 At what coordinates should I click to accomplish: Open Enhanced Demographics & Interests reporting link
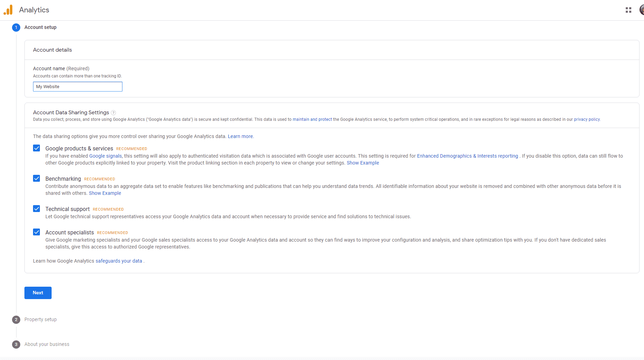(x=468, y=156)
